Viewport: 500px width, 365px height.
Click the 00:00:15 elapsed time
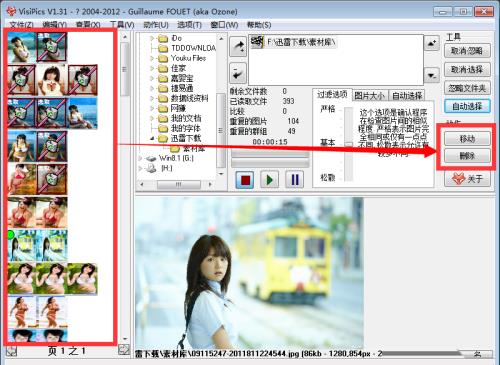pyautogui.click(x=270, y=142)
